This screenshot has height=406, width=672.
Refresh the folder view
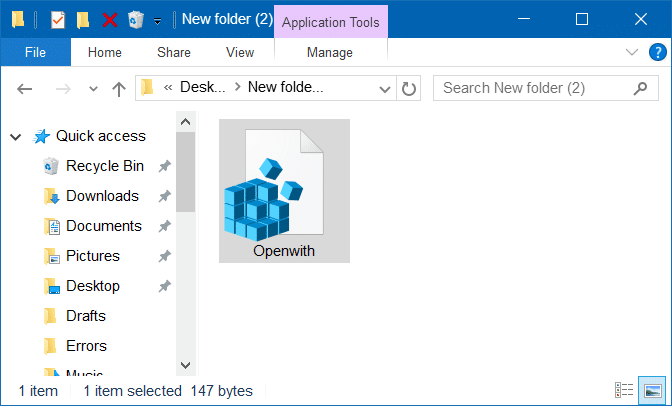pos(408,89)
